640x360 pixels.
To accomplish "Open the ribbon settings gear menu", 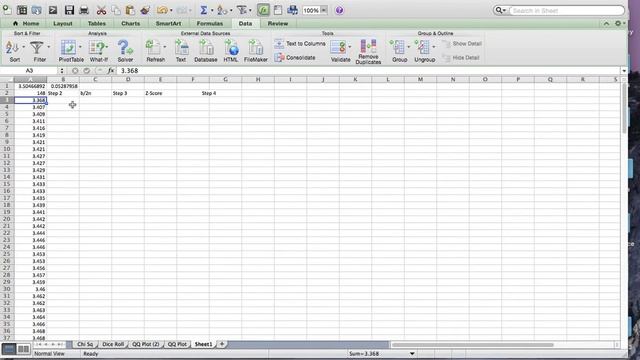I will (619, 24).
